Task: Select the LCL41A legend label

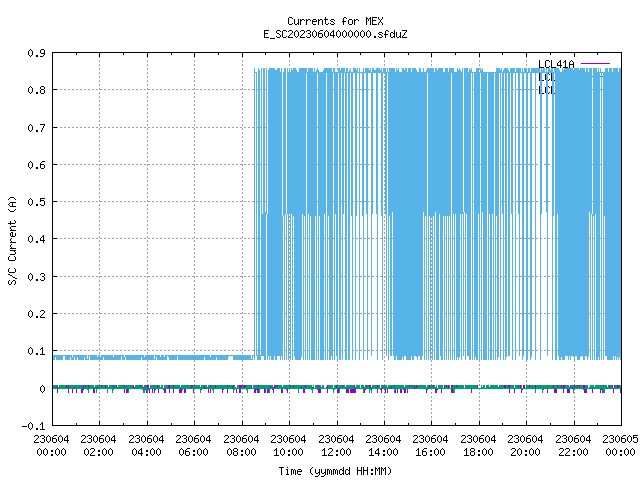Action: pos(556,64)
